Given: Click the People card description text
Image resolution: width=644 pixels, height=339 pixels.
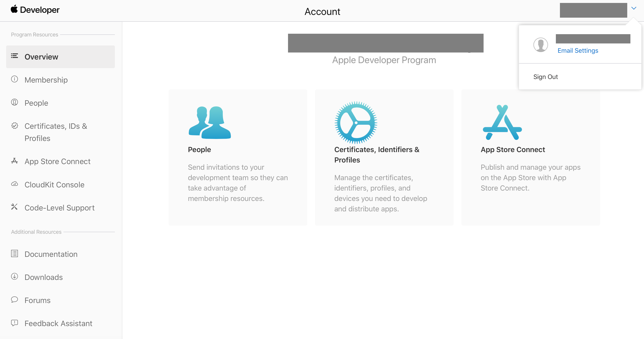Looking at the screenshot, I should tap(238, 183).
